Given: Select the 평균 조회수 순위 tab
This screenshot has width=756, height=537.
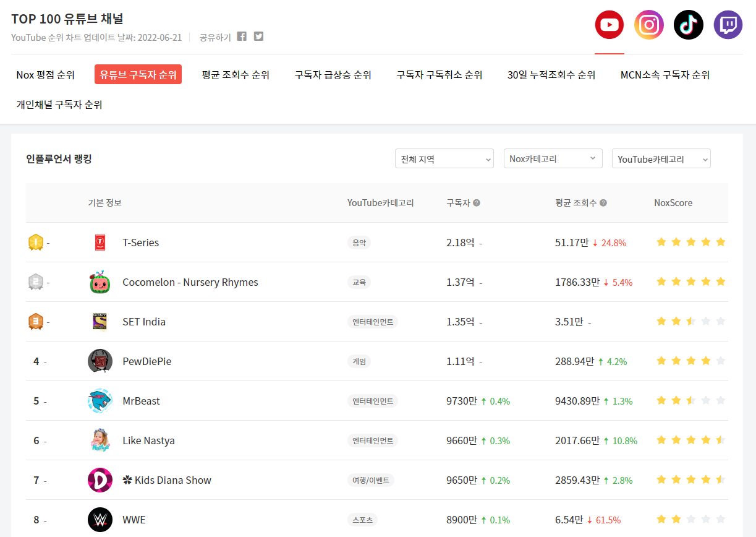Looking at the screenshot, I should pos(236,75).
